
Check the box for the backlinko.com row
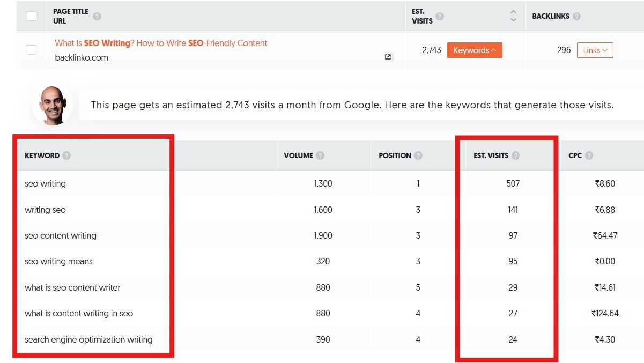coord(32,50)
